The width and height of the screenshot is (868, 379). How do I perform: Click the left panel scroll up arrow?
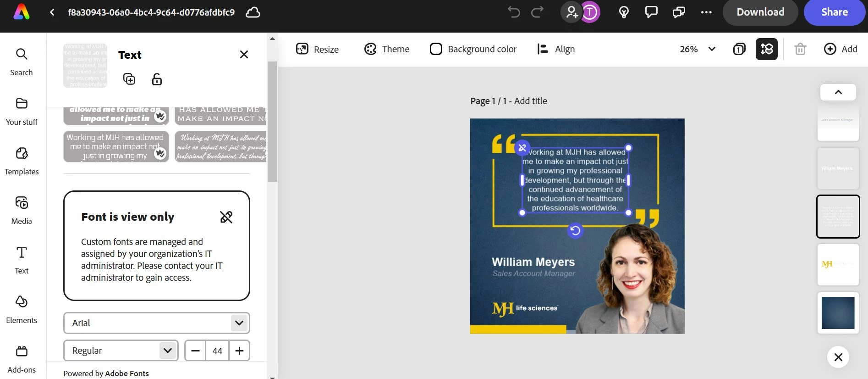click(x=272, y=39)
